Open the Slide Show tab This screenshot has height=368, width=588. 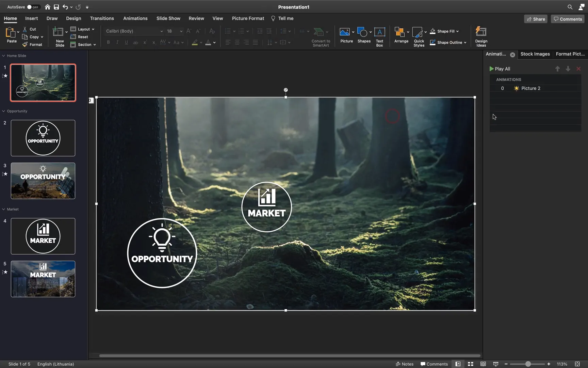click(168, 18)
